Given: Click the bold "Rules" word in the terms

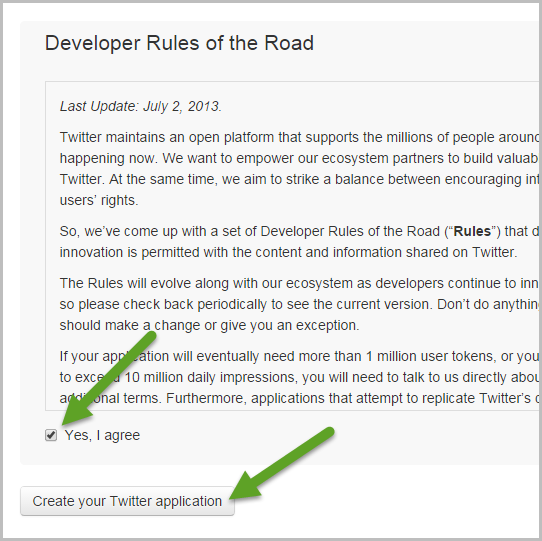Looking at the screenshot, I should [x=472, y=231].
